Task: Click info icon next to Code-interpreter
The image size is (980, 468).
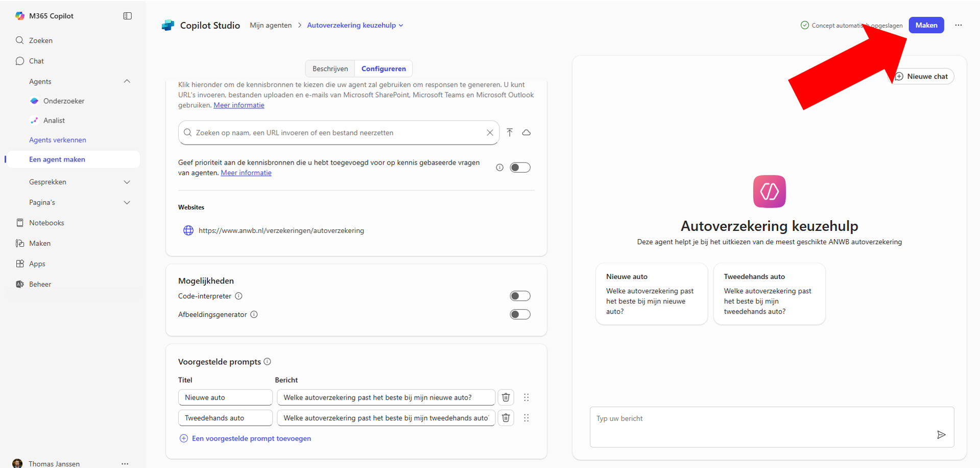Action: 238,296
